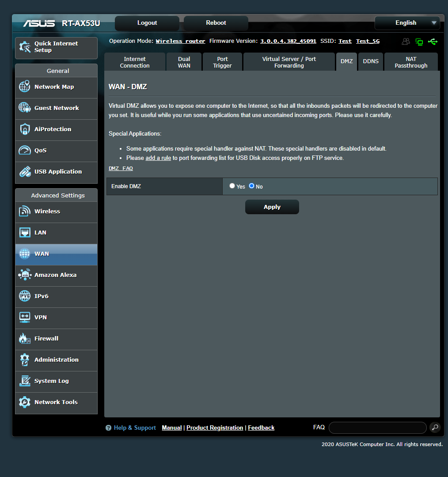Image resolution: width=448 pixels, height=477 pixels.
Task: Click the green network clients status icon
Action: pyautogui.click(x=419, y=42)
